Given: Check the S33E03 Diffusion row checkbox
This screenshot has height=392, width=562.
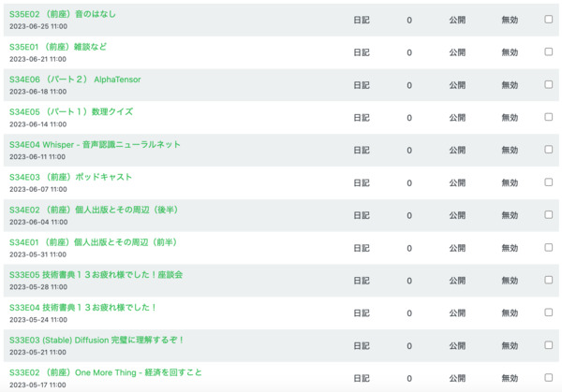Looking at the screenshot, I should pyautogui.click(x=548, y=344).
